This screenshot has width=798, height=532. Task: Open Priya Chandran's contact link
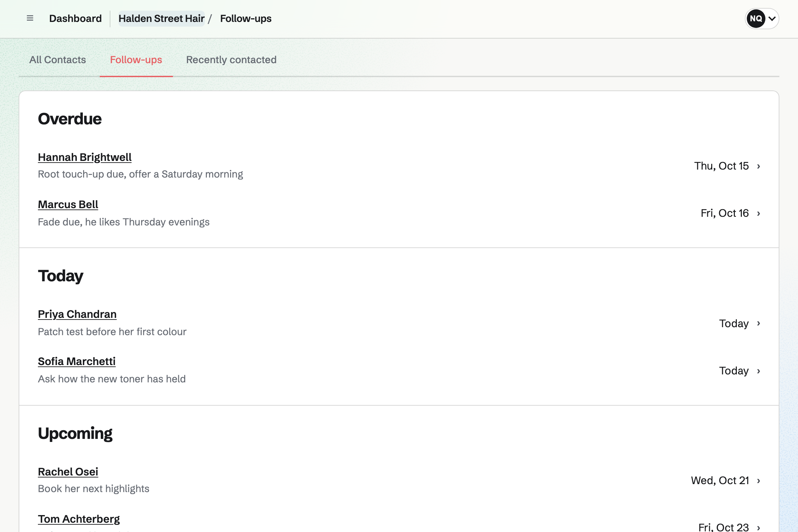click(x=77, y=315)
